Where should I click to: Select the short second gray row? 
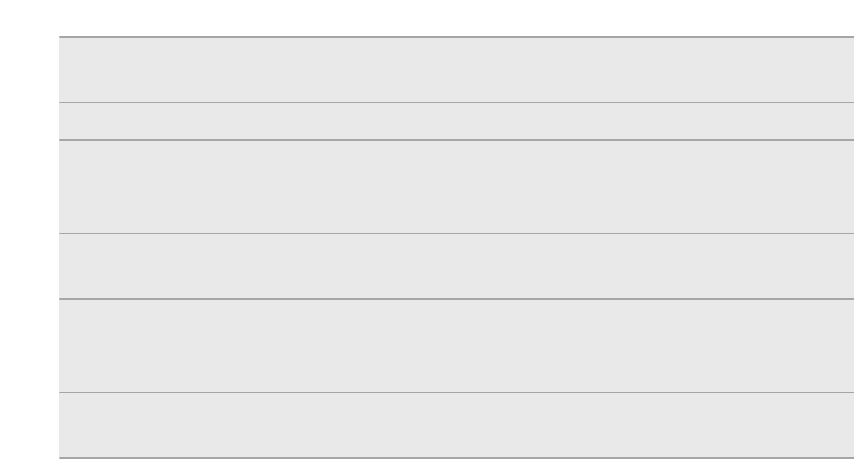point(456,121)
